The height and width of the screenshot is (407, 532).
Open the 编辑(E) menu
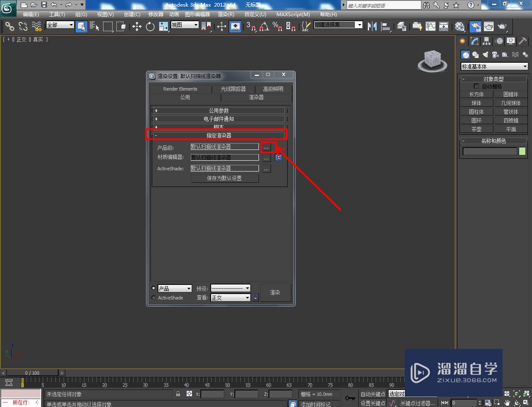31,14
